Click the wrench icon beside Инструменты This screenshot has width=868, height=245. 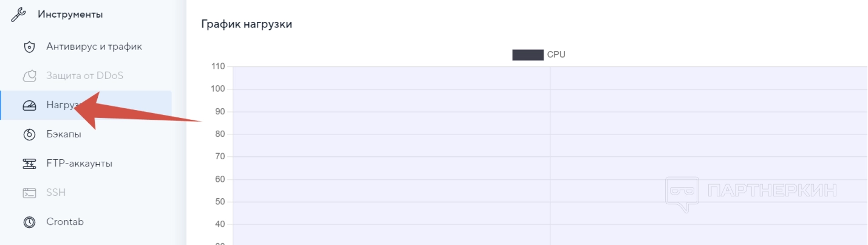click(19, 15)
